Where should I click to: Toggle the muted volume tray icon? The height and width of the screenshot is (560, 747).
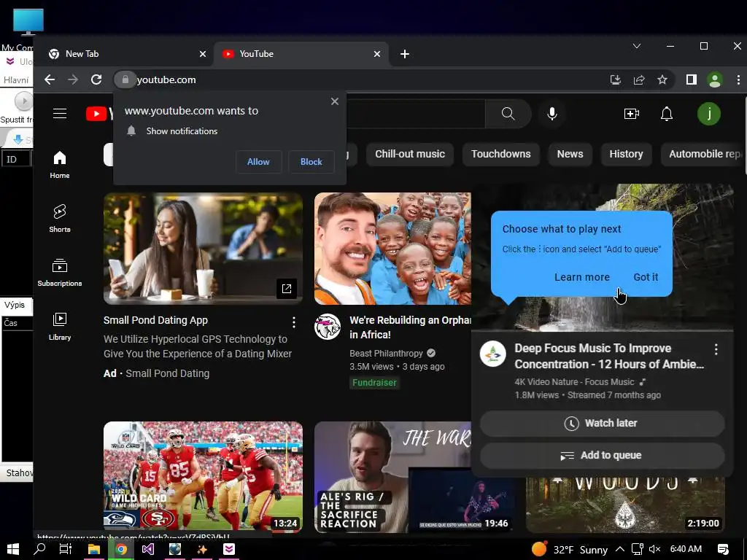point(654,549)
